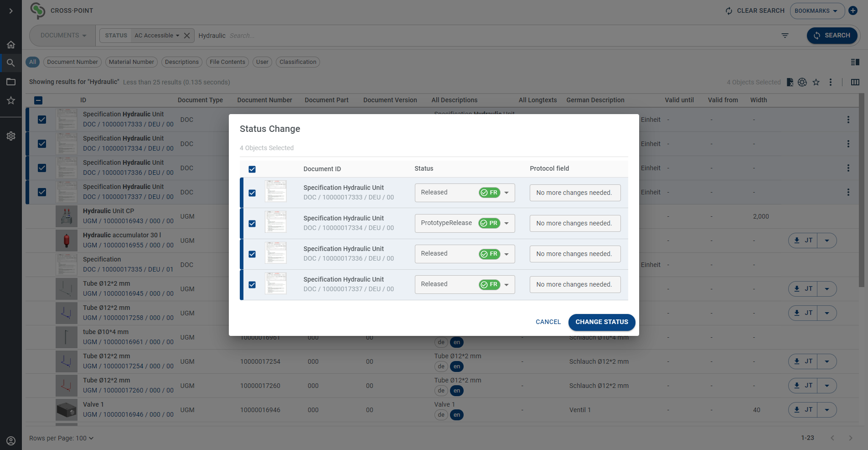This screenshot has height=450, width=868.
Task: Uncheck results row DOC 10000017336
Action: 42,168
